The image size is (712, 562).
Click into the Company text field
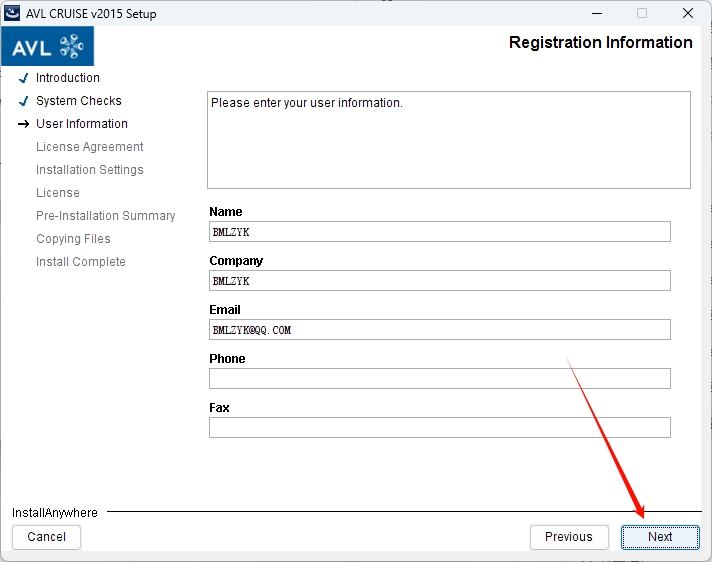[x=439, y=281]
